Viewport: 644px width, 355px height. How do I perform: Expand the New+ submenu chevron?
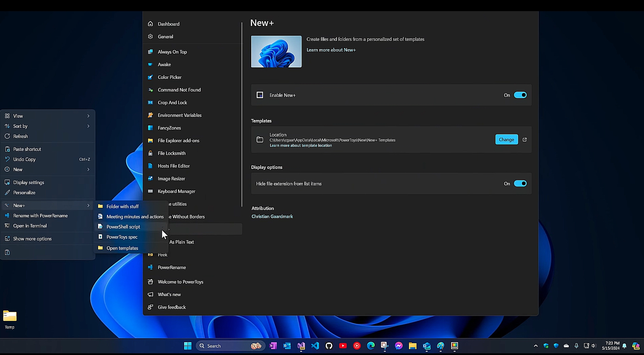click(88, 205)
